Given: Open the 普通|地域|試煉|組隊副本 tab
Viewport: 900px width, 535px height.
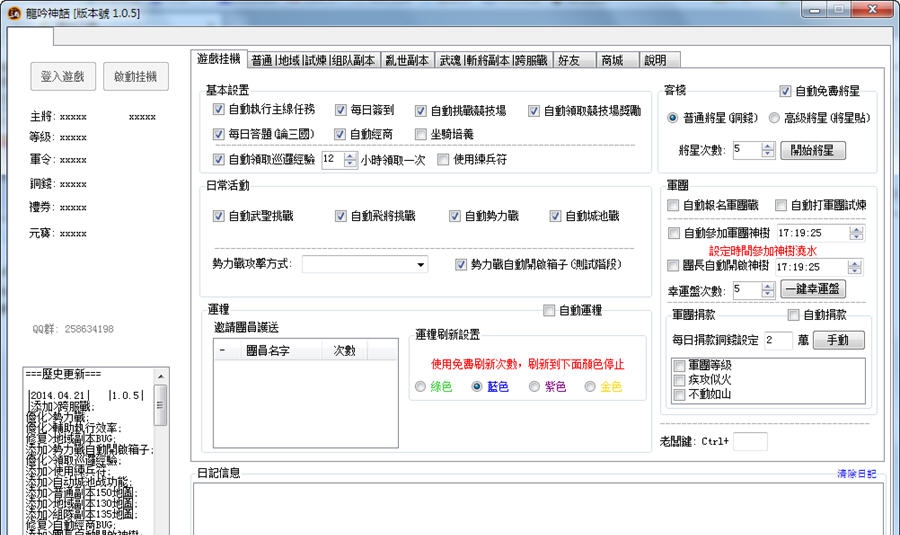Looking at the screenshot, I should point(313,60).
